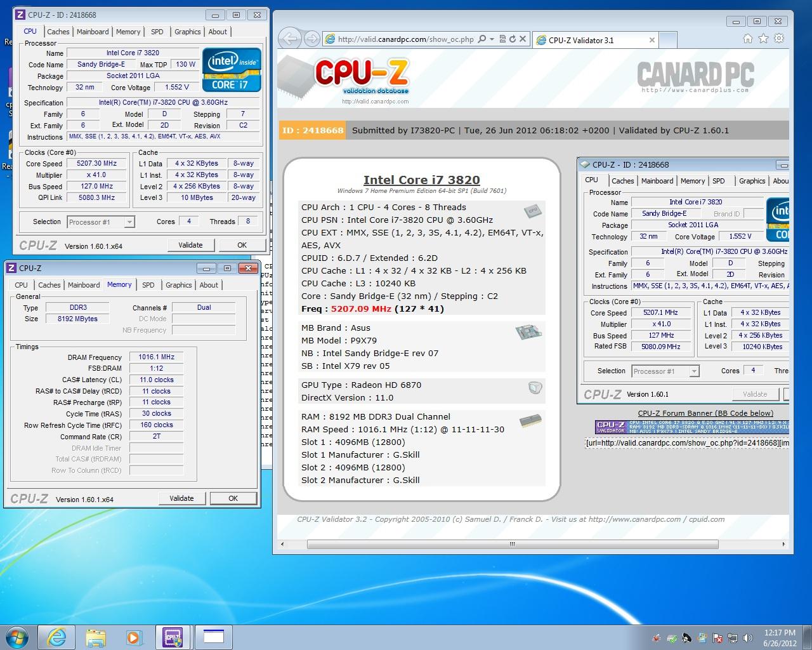Viewport: 812px width, 650px height.
Task: Go forward in the Internet Explorer window
Action: [311, 39]
